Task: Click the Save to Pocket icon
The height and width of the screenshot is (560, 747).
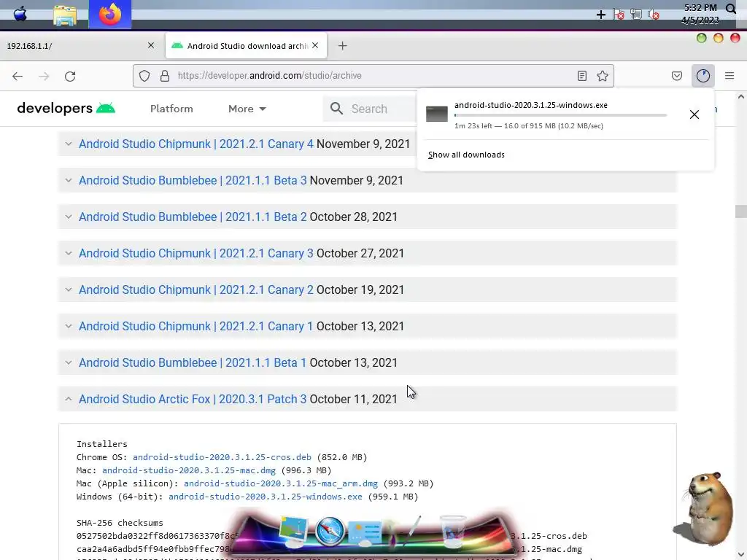Action: [676, 76]
